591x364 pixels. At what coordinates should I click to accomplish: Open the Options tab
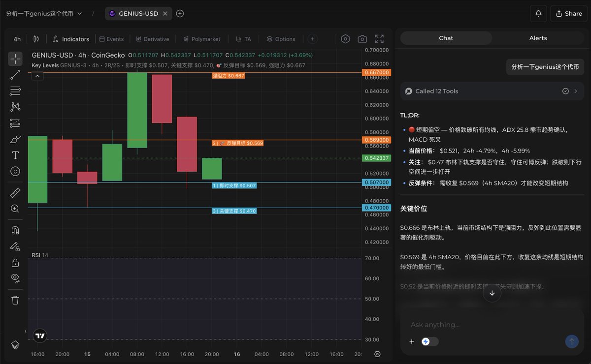pyautogui.click(x=281, y=39)
